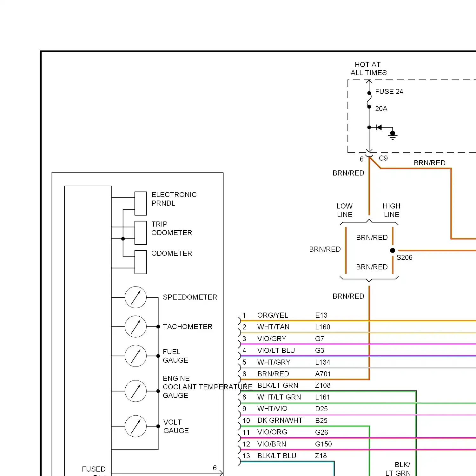Select the pin number 13 label
Viewport: 476px width, 476px height.
coord(246,456)
